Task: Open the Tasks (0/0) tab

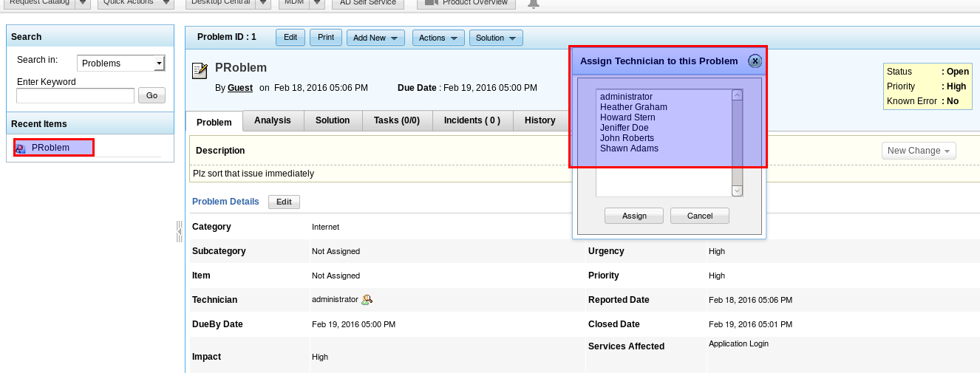Action: pyautogui.click(x=397, y=120)
